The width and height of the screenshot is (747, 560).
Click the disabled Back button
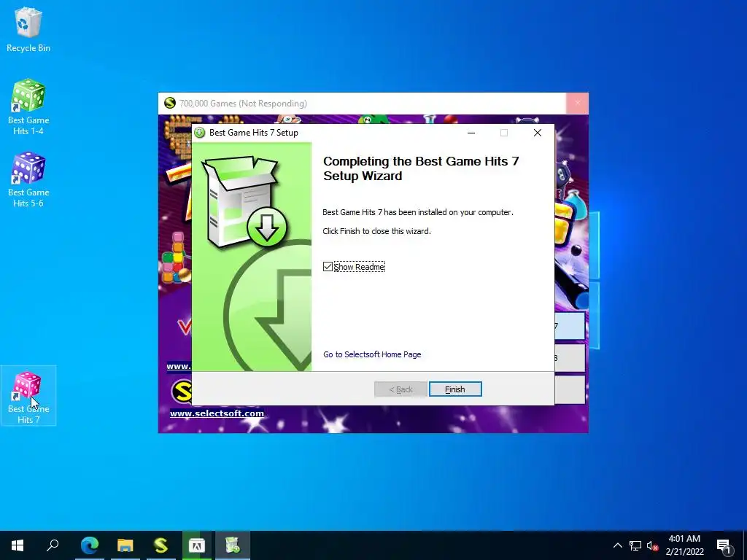(x=400, y=389)
